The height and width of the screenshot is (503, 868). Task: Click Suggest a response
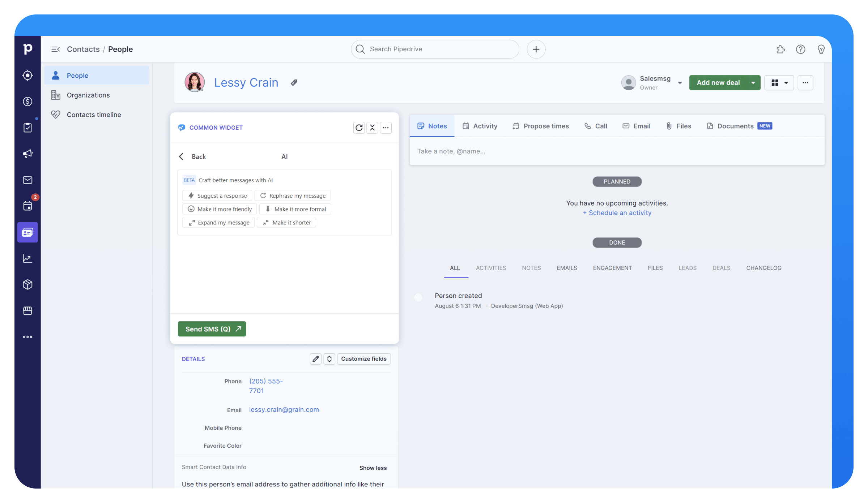[217, 195]
